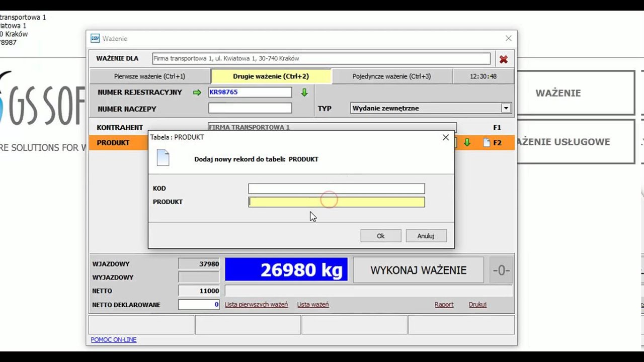The width and height of the screenshot is (644, 362).
Task: Close the Tabela : PRODUKT dialog
Action: (x=445, y=137)
